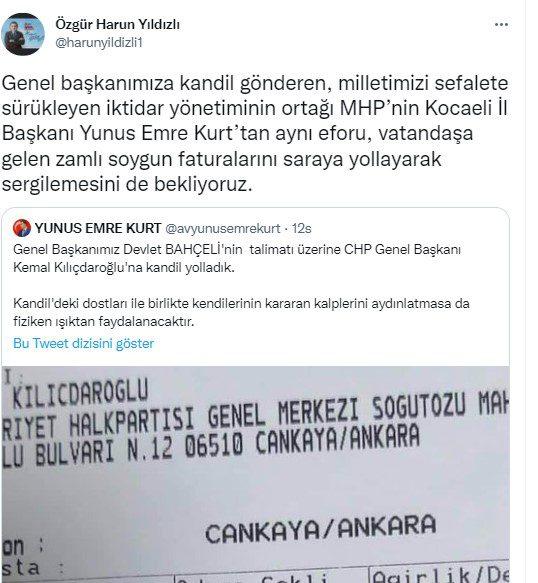This screenshot has height=583, width=538.
Task: Click the last line 'sergilemesini de bekliyoruz'
Action: [127, 184]
